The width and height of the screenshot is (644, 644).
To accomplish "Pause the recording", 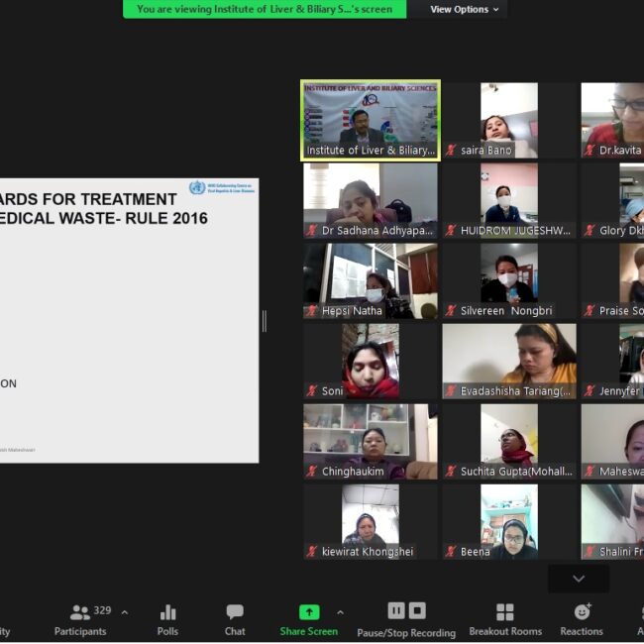I will (395, 610).
